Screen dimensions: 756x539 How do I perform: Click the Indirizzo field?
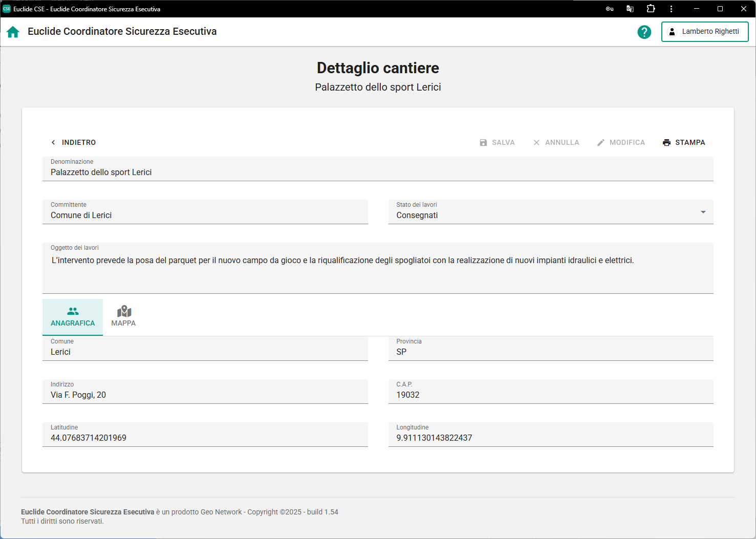(x=205, y=395)
